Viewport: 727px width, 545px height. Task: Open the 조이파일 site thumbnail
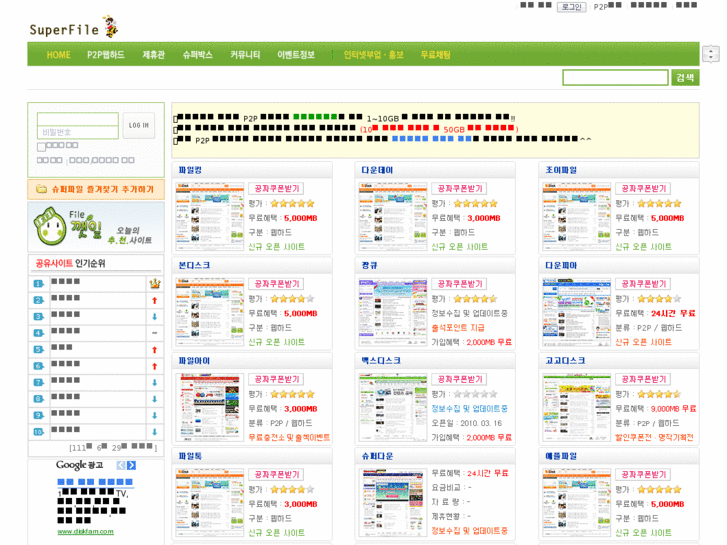577,217
